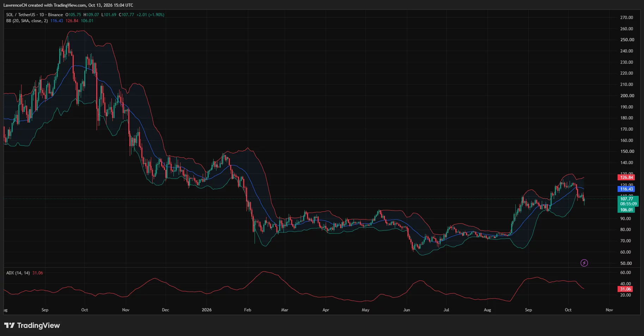
Task: Click the BB (20, SMA, close, 2) indicator label
Action: [27, 21]
